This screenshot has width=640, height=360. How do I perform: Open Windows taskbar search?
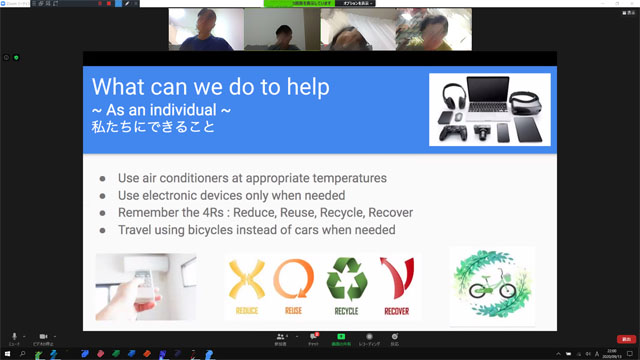(22, 354)
